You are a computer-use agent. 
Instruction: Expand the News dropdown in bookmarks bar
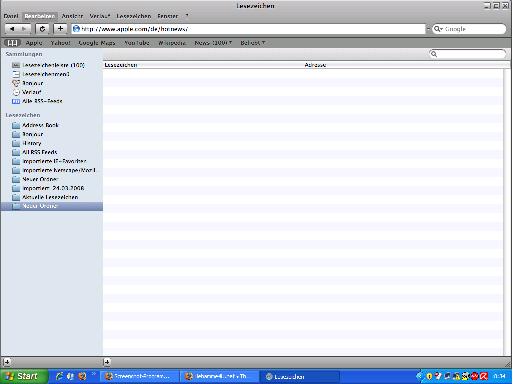tap(213, 43)
